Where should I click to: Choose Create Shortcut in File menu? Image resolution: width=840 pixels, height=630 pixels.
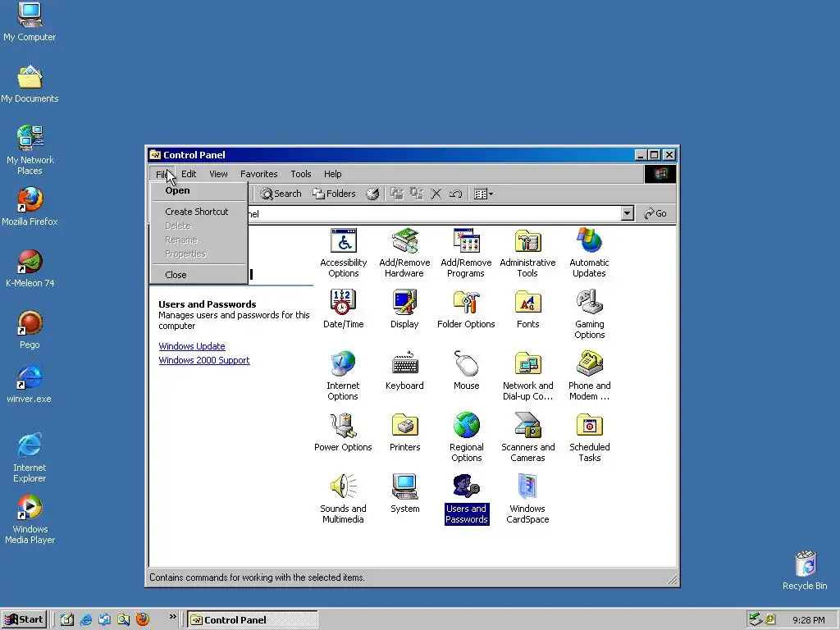[x=199, y=212]
